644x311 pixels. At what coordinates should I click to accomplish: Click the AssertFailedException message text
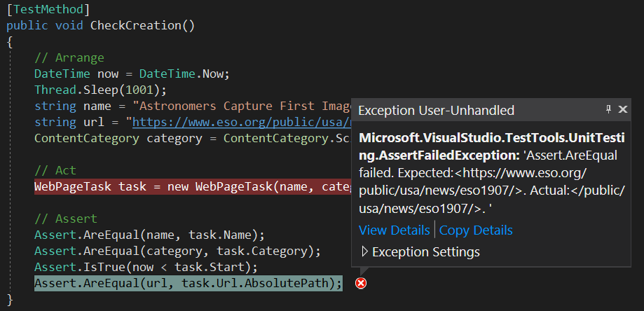click(492, 174)
